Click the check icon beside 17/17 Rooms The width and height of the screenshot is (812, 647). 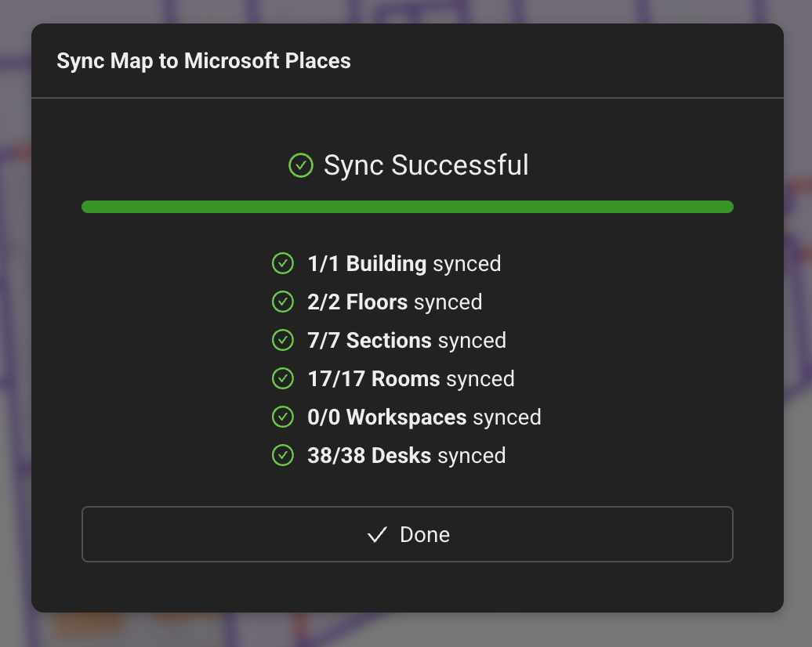pyautogui.click(x=283, y=378)
